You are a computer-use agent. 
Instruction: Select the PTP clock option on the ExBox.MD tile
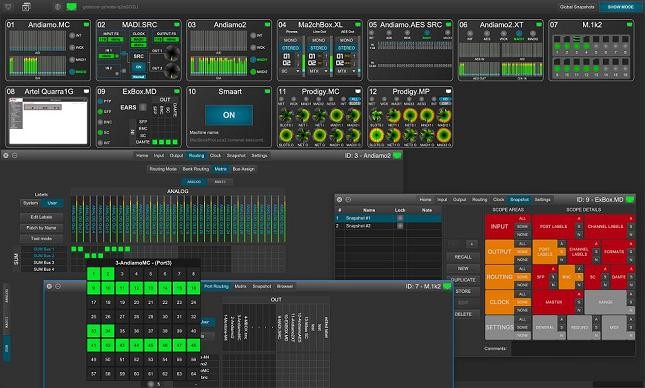tap(100, 101)
